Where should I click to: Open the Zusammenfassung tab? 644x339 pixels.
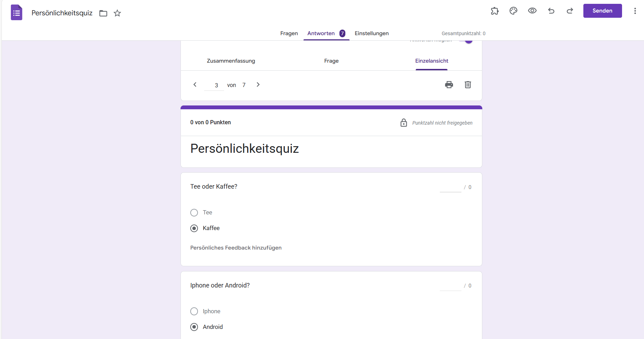[231, 61]
